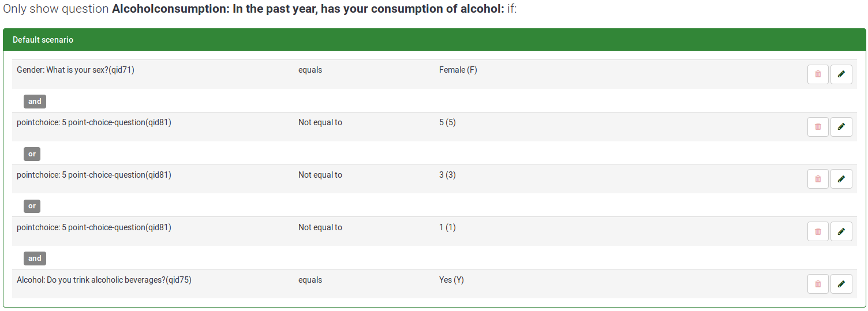Screen dimensions: 868x311
Task: Delete the pointchoice not equal to 1 condition
Action: [818, 231]
